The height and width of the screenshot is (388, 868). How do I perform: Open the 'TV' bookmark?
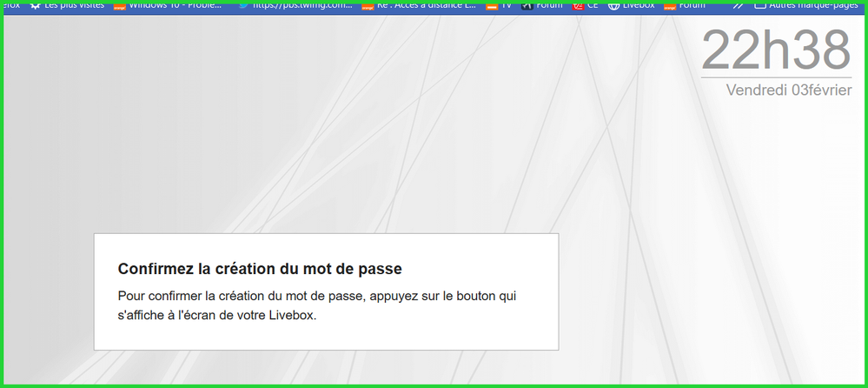(499, 5)
